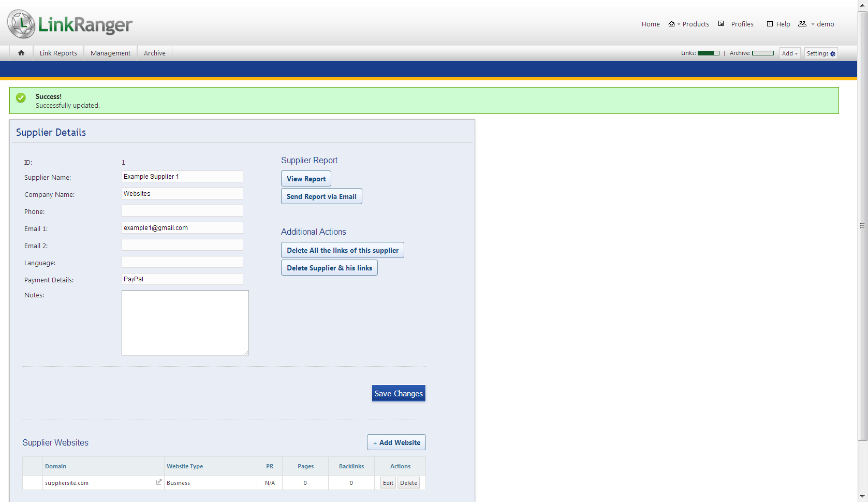Expand the Add dropdown menu

pyautogui.click(x=789, y=53)
